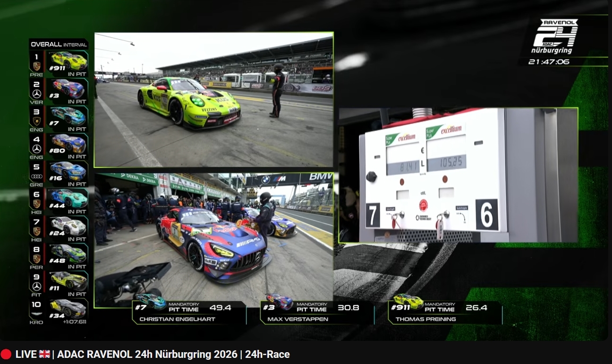Click the 49.4 mandatory pit time value
Viewport: 612px width, 364px height.
(x=221, y=308)
